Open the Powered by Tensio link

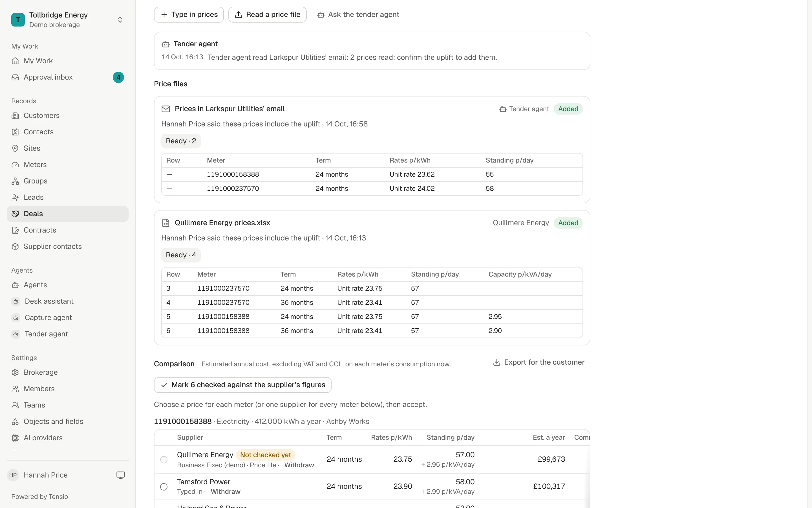coord(39,497)
